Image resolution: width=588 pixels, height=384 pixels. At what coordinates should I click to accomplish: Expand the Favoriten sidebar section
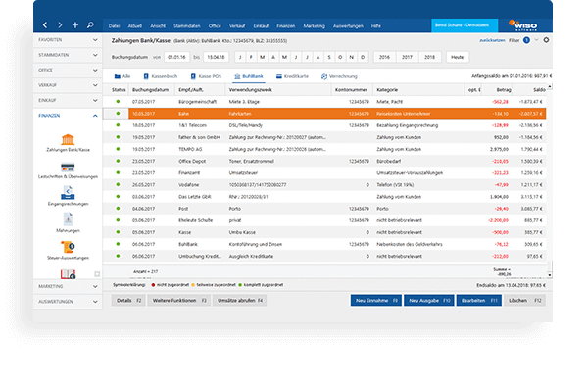[x=68, y=40]
